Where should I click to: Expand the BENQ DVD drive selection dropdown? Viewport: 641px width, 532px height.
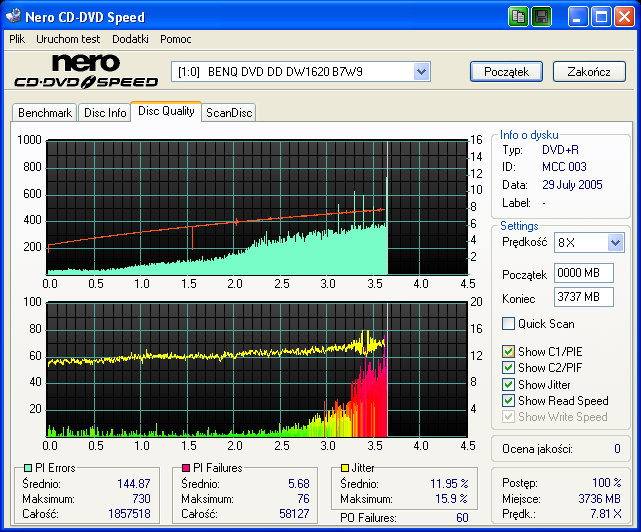pyautogui.click(x=421, y=72)
